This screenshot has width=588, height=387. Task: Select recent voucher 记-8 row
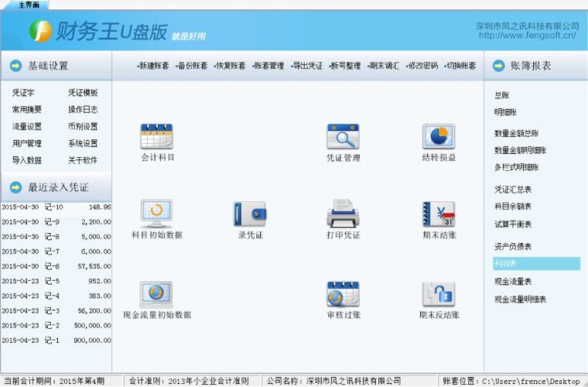click(56, 237)
